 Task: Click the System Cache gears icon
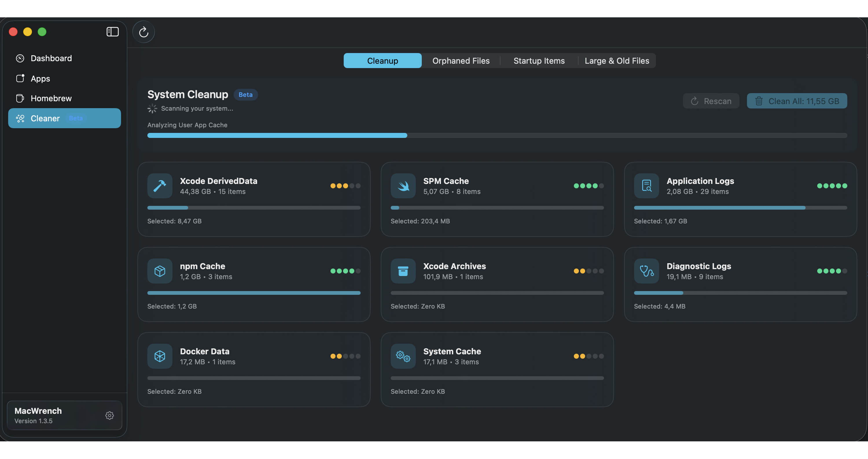[403, 356]
